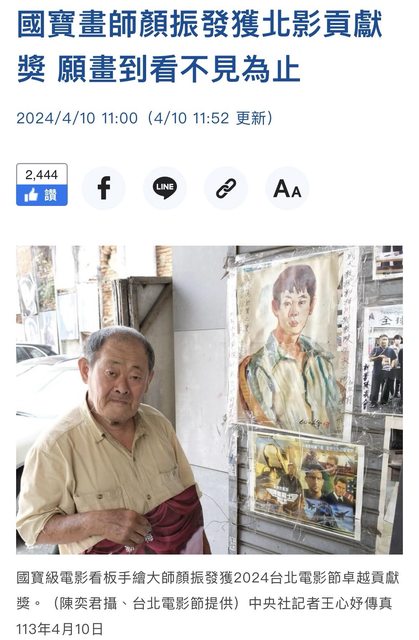Image resolution: width=419 pixels, height=640 pixels.
Task: Open headline 國寶畫師顏振發獲北影貢獻獎
Action: [199, 24]
